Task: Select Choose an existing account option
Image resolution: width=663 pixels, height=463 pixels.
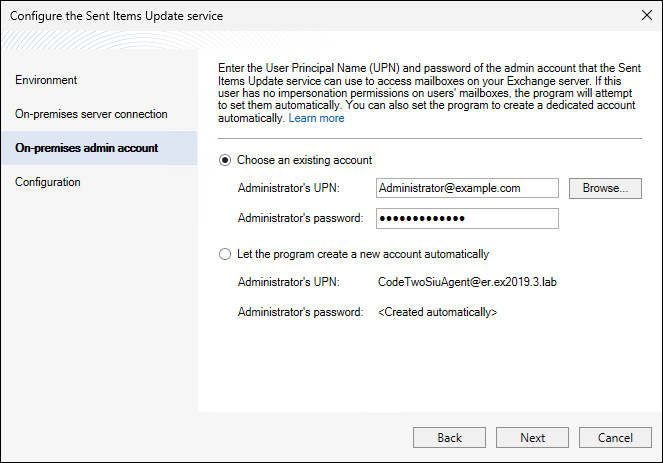Action: 225,160
